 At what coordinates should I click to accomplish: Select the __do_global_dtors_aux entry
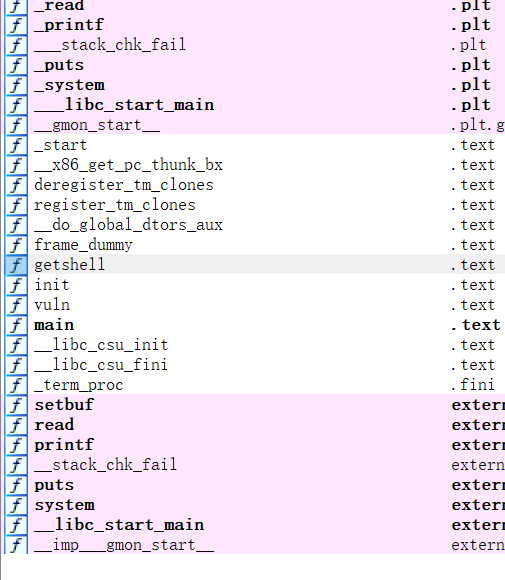(x=255, y=225)
